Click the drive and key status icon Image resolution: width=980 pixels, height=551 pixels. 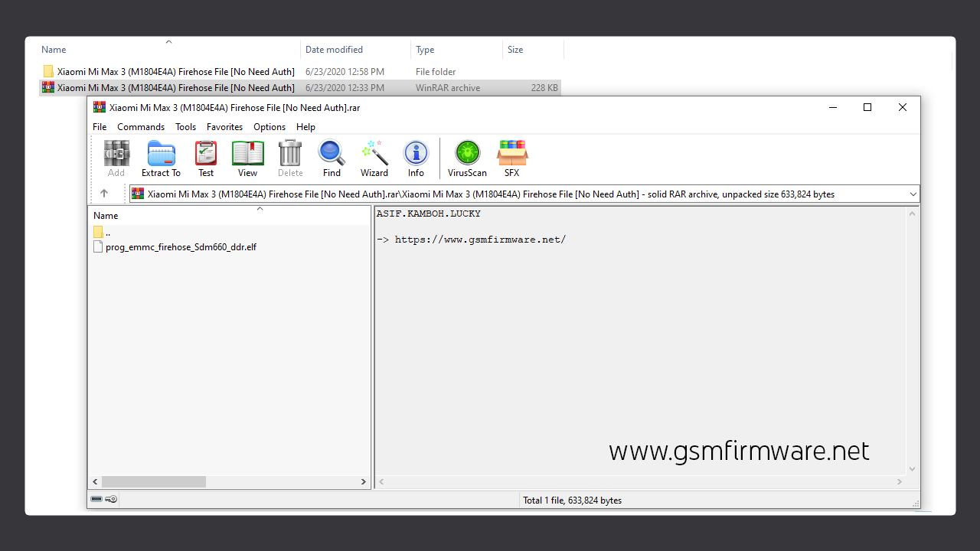pyautogui.click(x=104, y=499)
